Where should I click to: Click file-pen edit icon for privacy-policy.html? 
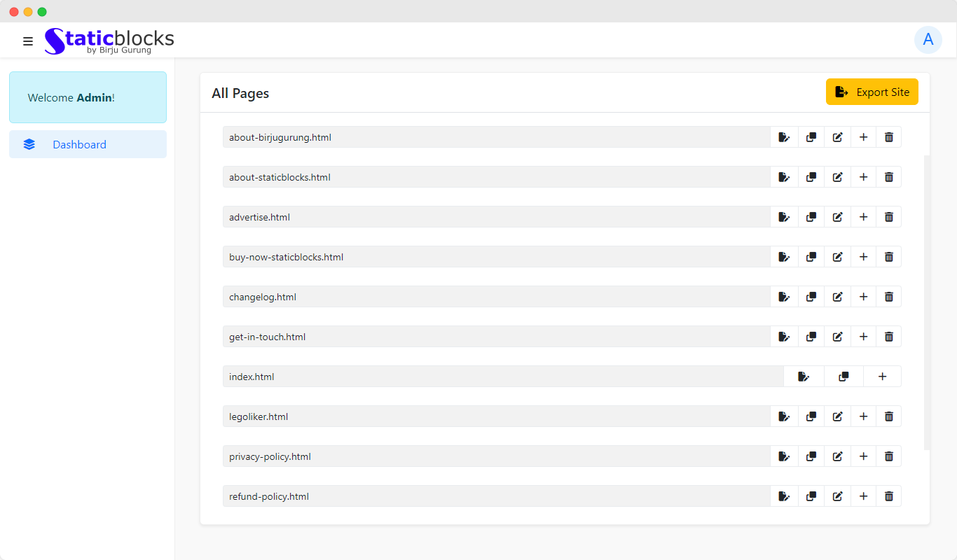point(785,456)
